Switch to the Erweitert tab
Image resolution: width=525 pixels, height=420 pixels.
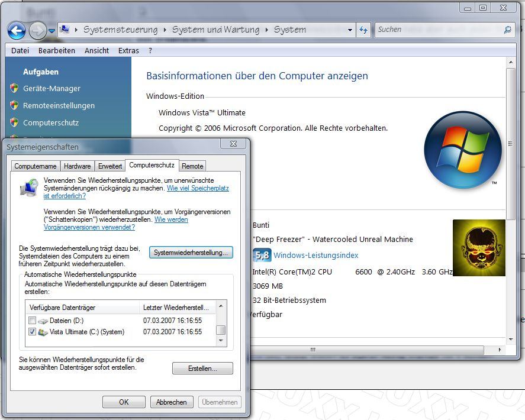click(110, 166)
